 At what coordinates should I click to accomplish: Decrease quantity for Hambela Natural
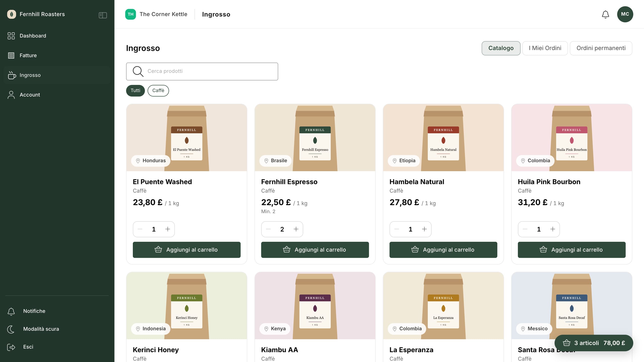point(397,229)
